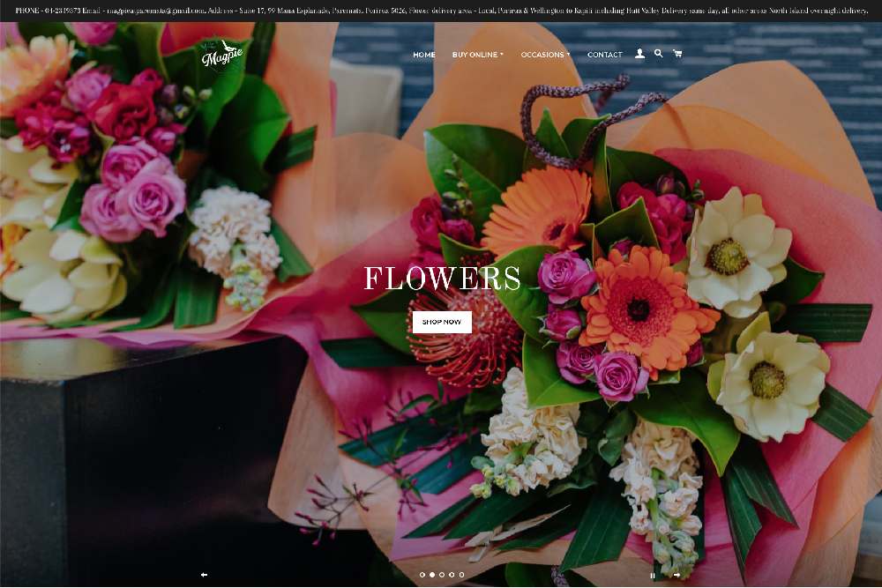Viewport: 882px width, 588px height.
Task: Select the fifth slide dot
Action: point(461,575)
